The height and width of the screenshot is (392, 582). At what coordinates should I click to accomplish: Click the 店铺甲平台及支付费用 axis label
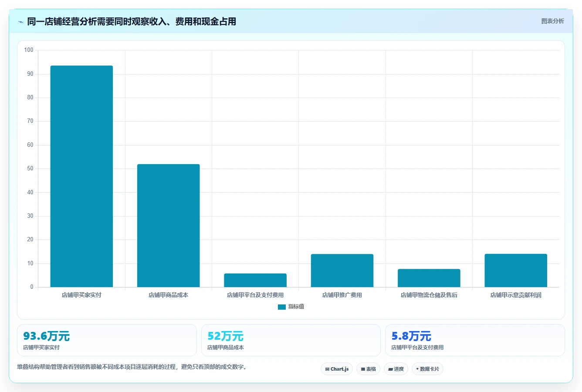(255, 295)
